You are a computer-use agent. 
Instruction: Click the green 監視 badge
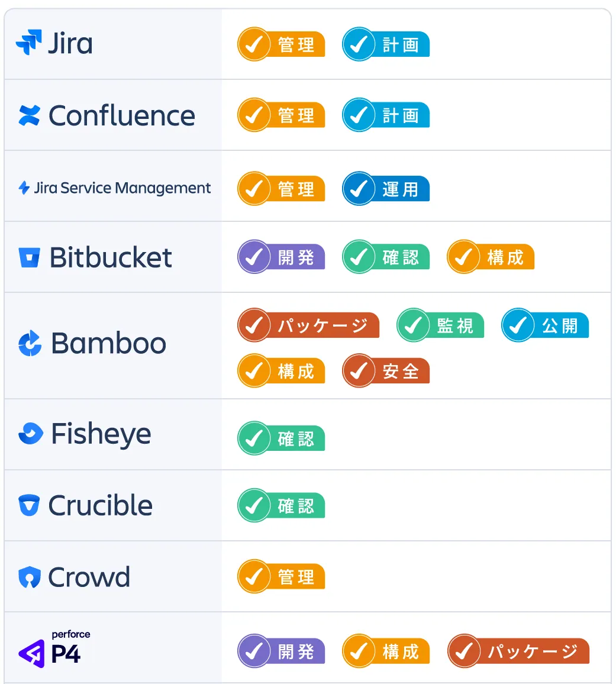[x=440, y=325]
